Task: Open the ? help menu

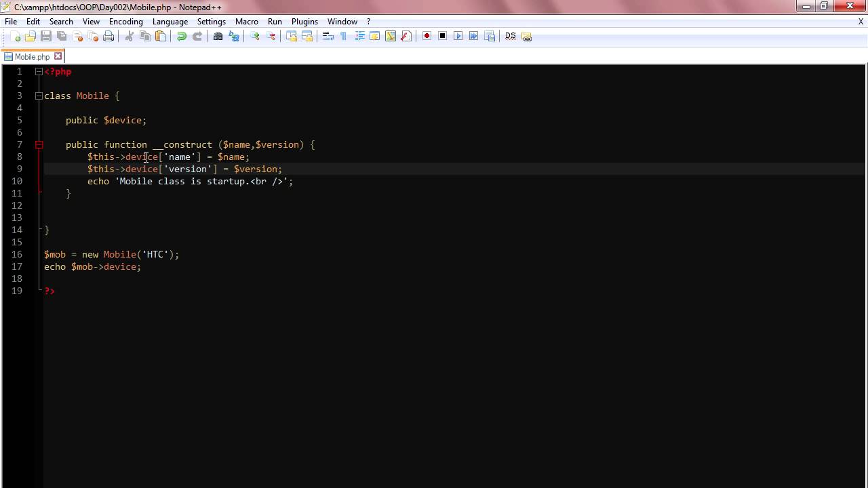Action: (368, 22)
